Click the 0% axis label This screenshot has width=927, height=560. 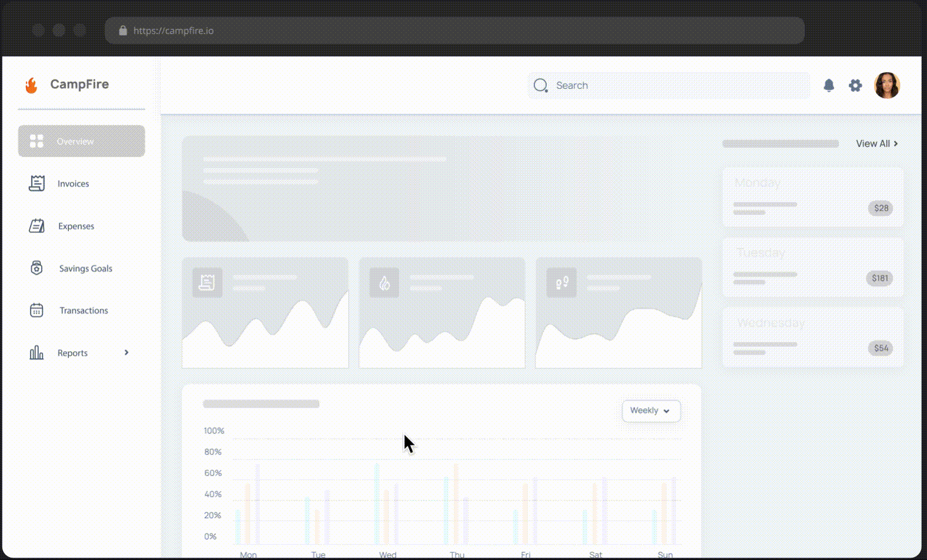(210, 536)
